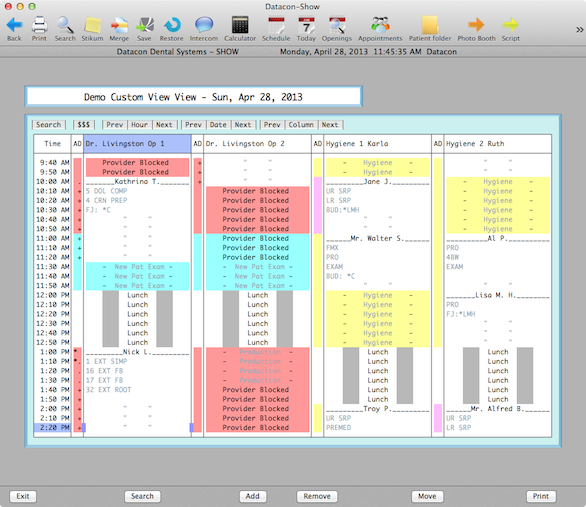The image size is (586, 507).
Task: Go to Next hour
Action: (x=164, y=125)
